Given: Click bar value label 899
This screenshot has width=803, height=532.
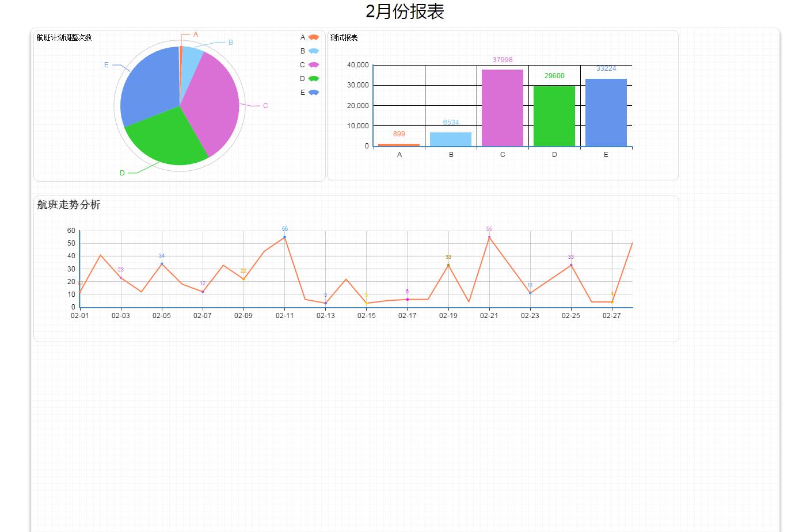Looking at the screenshot, I should pyautogui.click(x=399, y=134).
